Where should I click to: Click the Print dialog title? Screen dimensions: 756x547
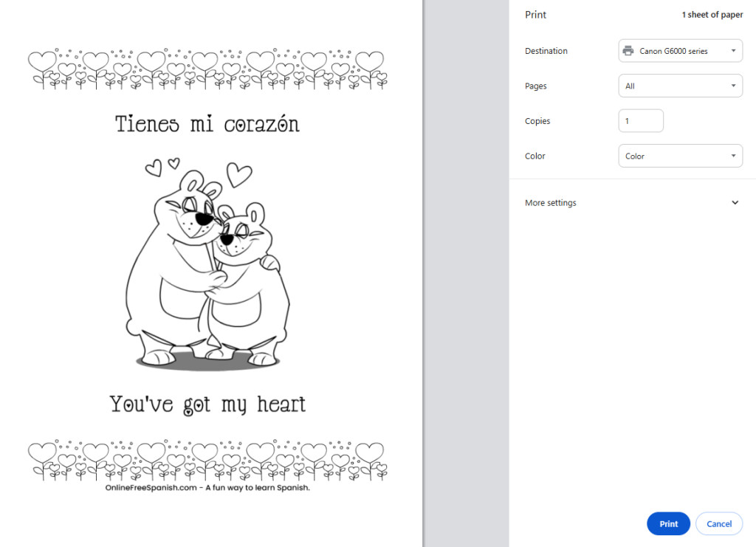point(535,15)
